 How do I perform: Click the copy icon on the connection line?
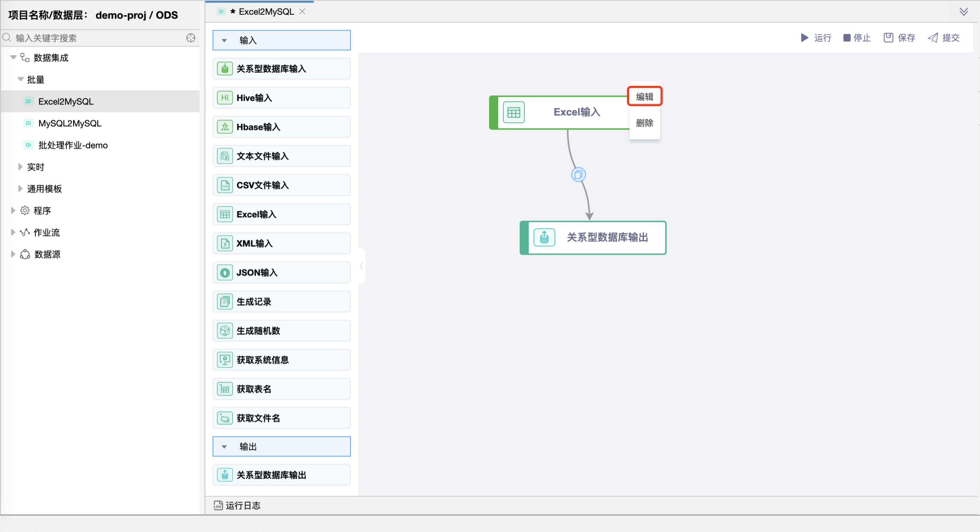click(578, 174)
